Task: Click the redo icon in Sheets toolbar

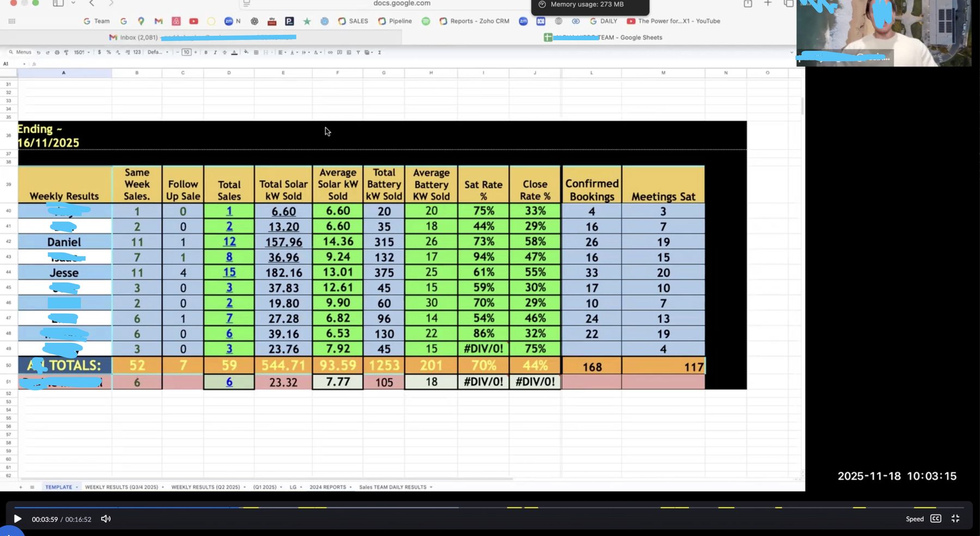Action: 48,52
